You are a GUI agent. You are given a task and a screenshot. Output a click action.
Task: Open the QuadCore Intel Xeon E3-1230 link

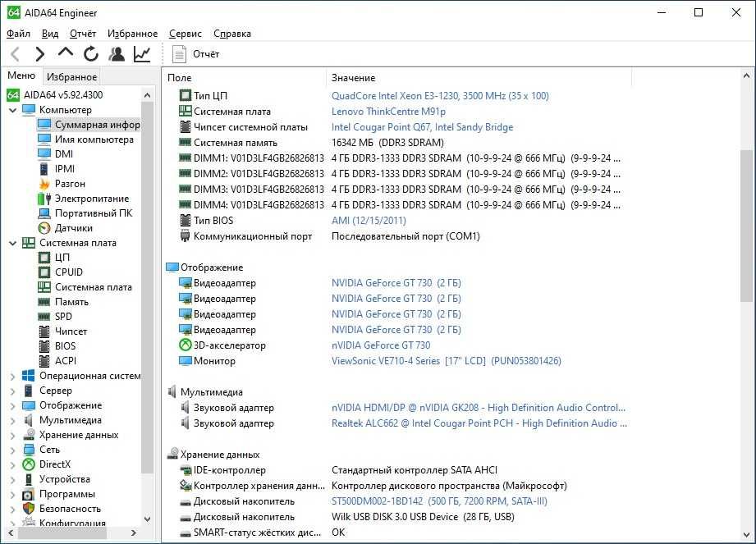point(440,96)
